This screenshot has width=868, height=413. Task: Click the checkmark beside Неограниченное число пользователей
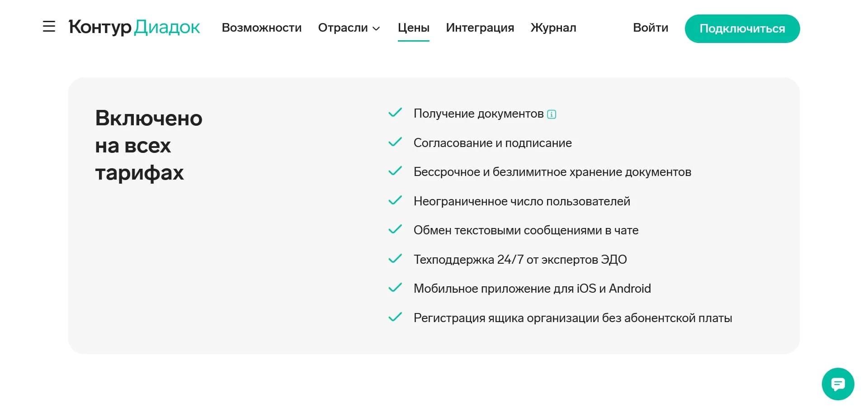coord(395,200)
